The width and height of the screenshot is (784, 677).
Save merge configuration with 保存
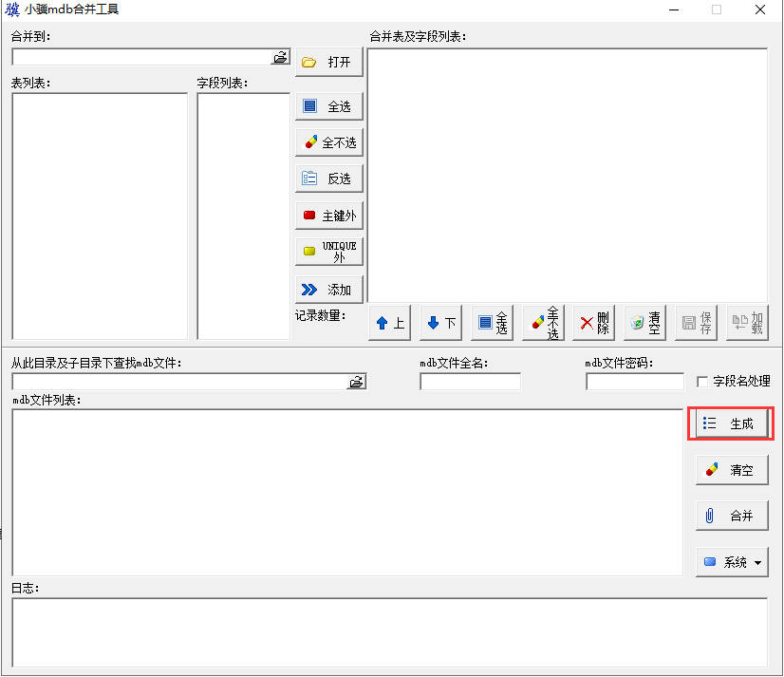pyautogui.click(x=695, y=323)
